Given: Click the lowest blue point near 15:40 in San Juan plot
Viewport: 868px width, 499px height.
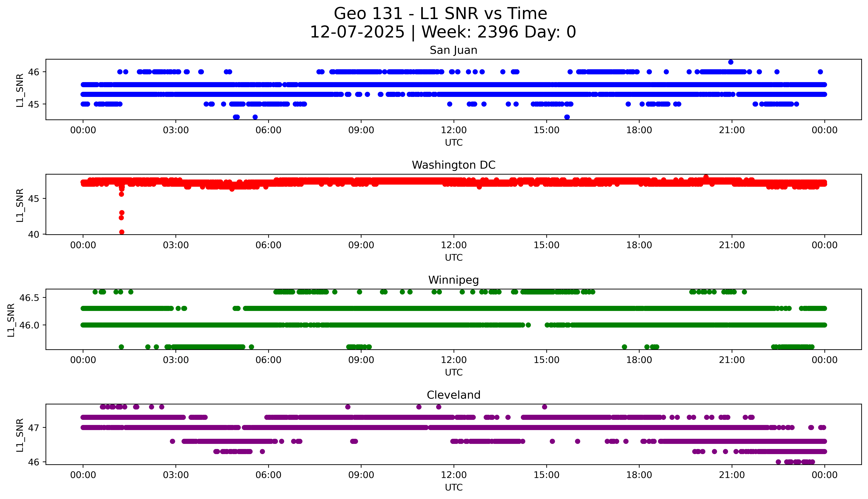Looking at the screenshot, I should [x=567, y=117].
